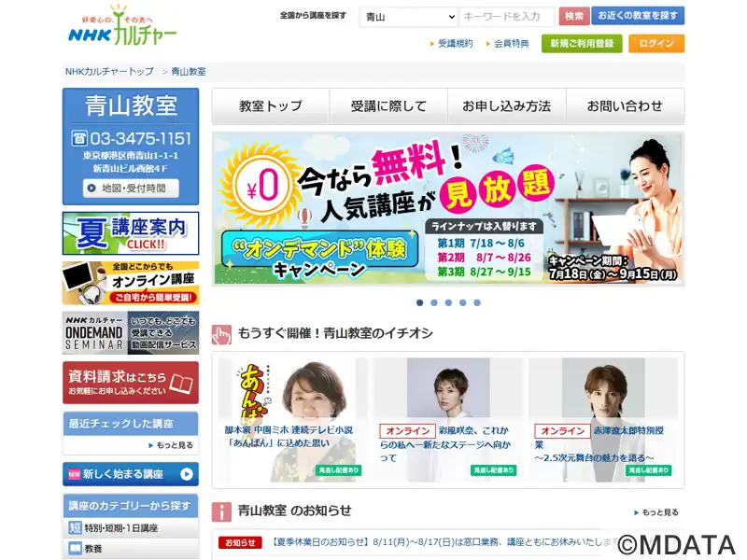Select the fourth carousel dot
The width and height of the screenshot is (747, 560).
(x=462, y=302)
